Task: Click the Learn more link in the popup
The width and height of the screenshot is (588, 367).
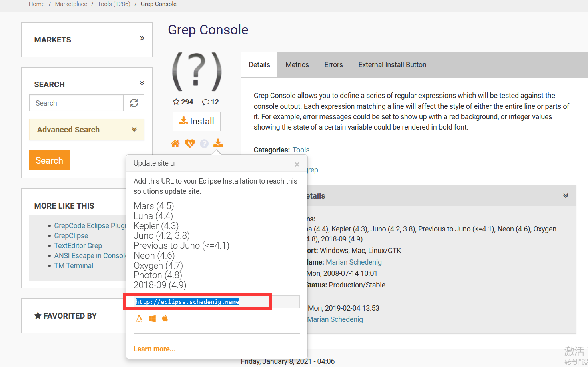Action: click(155, 349)
